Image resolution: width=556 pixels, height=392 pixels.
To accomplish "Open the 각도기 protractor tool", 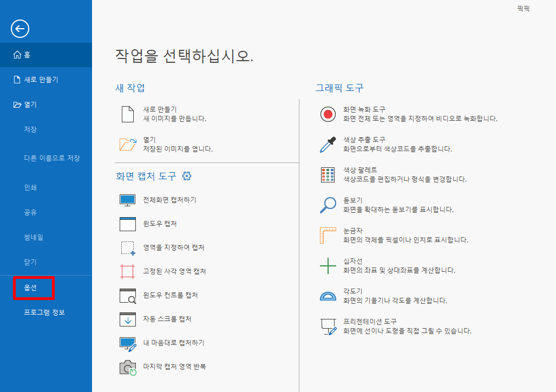I will pos(328,296).
